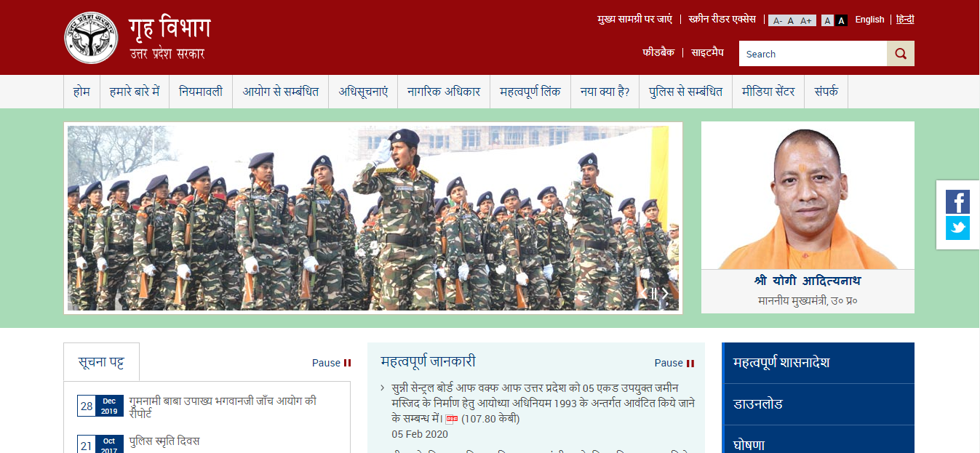980x453 pixels.
Task: Advance to next banner slide arrow
Action: [x=665, y=294]
